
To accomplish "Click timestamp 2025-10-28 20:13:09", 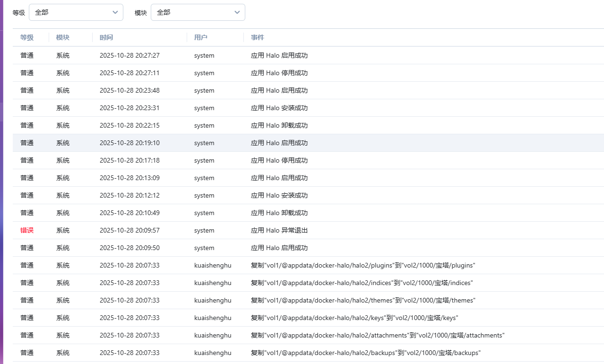I will 129,178.
